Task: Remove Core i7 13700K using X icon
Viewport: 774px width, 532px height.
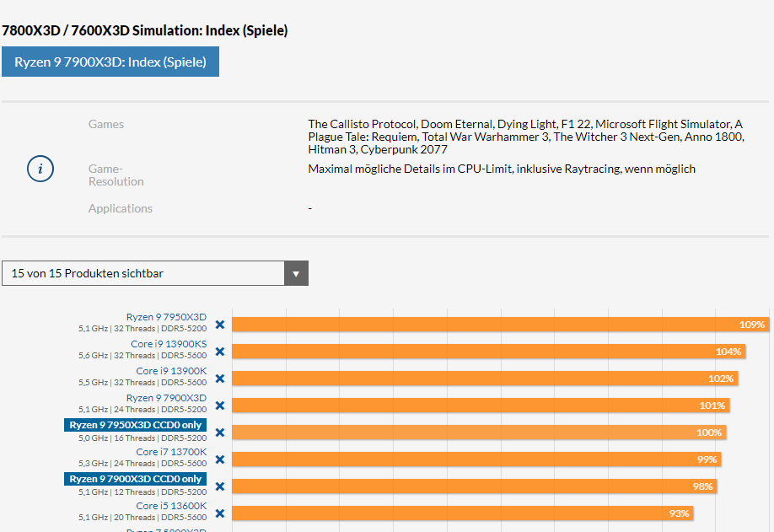Action: click(x=220, y=459)
